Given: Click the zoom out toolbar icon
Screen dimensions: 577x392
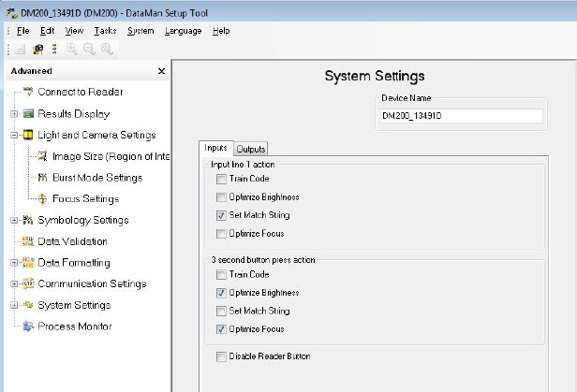Looking at the screenshot, I should (x=89, y=50).
